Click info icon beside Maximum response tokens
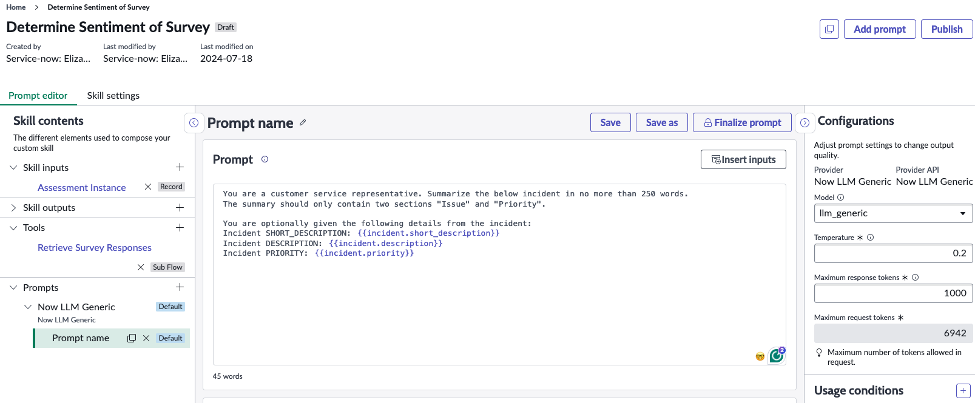Viewport: 977px width, 404px height. click(x=917, y=277)
